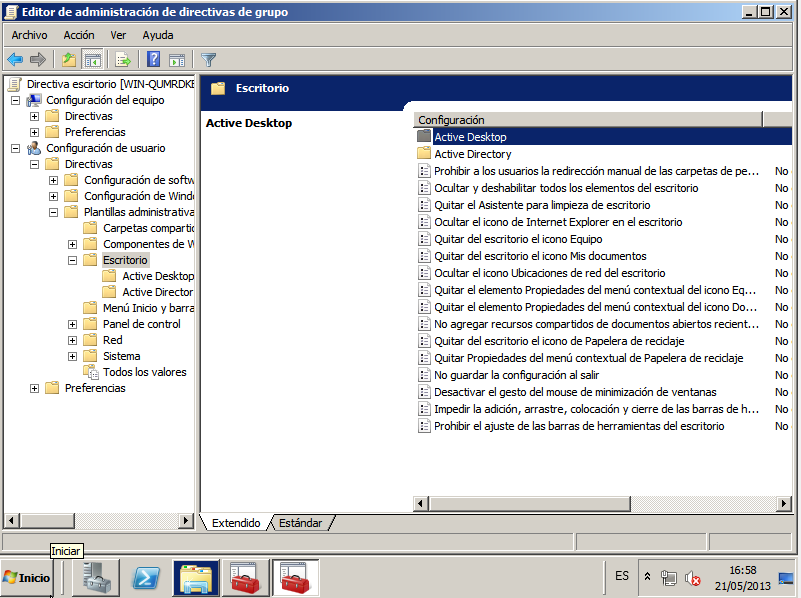The width and height of the screenshot is (801, 598).
Task: Select 'Quitar del escritorio el icono Equipo' policy
Action: (518, 239)
